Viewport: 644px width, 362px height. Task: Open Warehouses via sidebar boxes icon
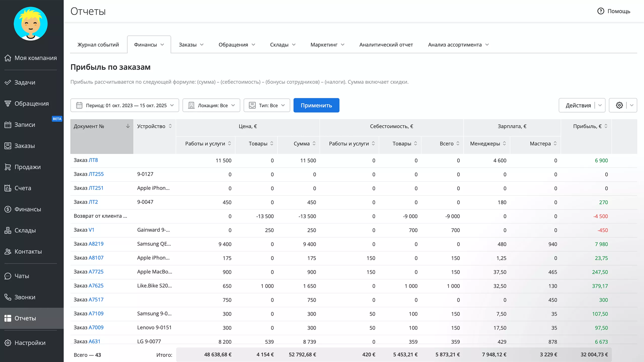point(8,230)
